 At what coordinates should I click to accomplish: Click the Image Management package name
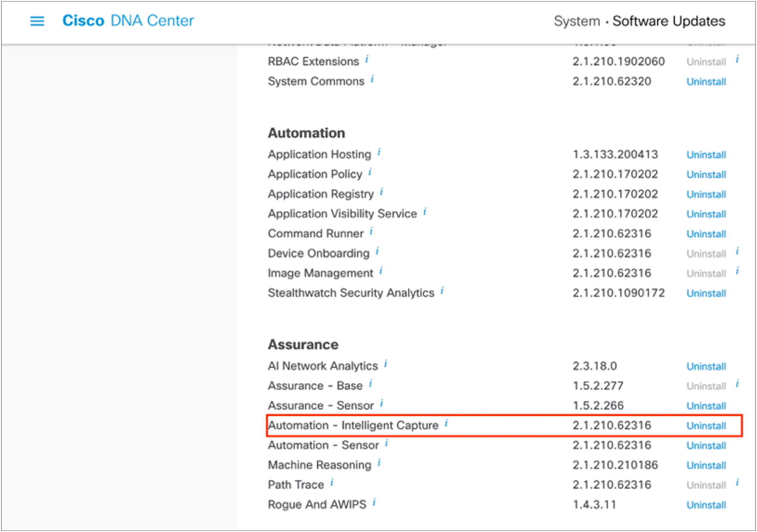[x=320, y=273]
